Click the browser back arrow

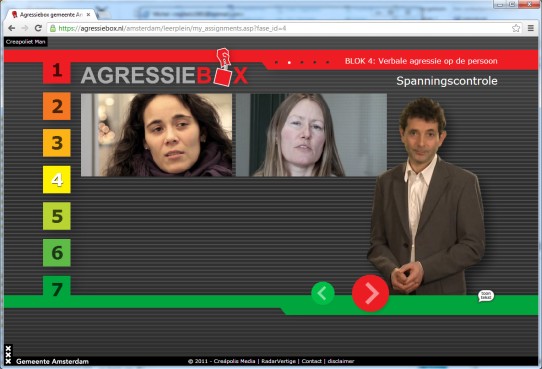11,28
